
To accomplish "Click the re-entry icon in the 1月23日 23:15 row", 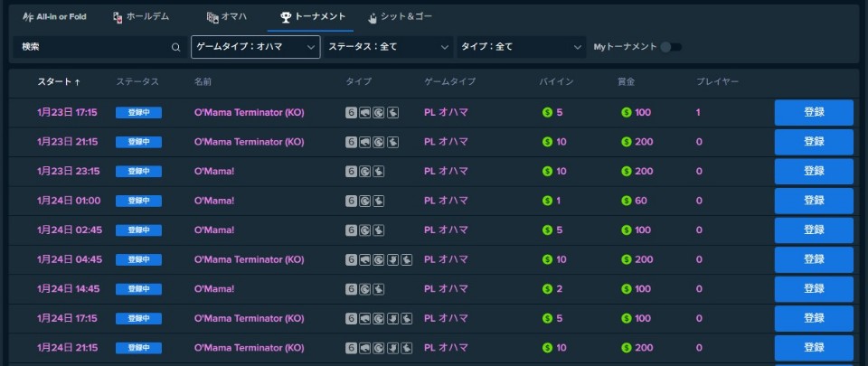I will click(364, 172).
